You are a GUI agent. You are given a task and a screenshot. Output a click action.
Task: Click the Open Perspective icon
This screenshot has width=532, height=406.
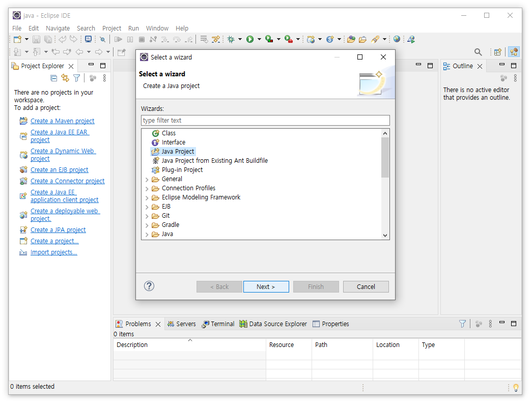[498, 52]
